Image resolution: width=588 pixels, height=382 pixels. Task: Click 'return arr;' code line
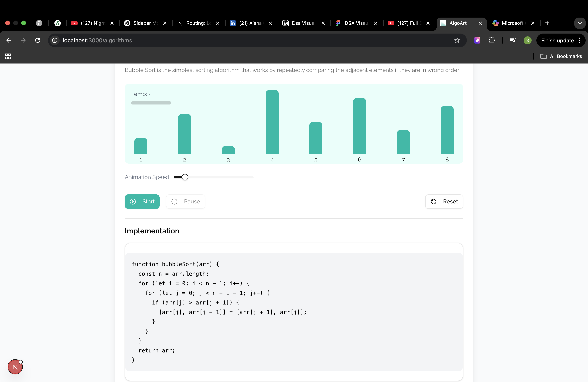[x=157, y=350]
